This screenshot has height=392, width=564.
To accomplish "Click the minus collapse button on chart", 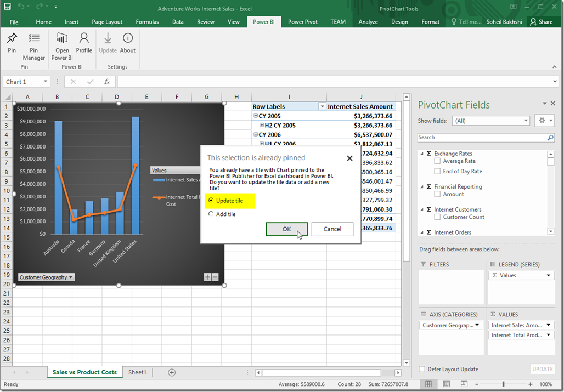I will pos(215,277).
